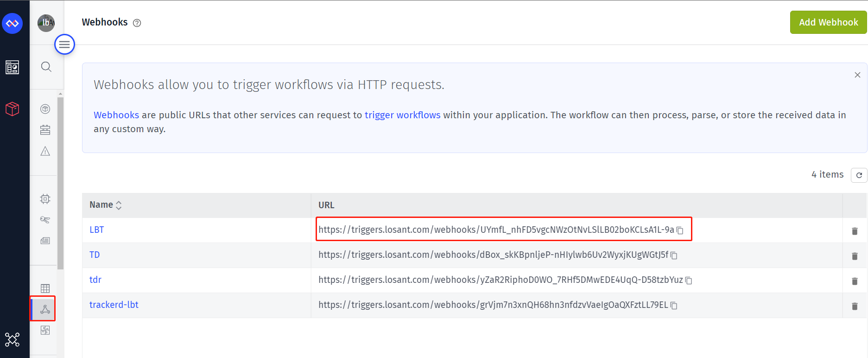Open the tdr webhook
The width and height of the screenshot is (868, 358).
[x=95, y=280]
